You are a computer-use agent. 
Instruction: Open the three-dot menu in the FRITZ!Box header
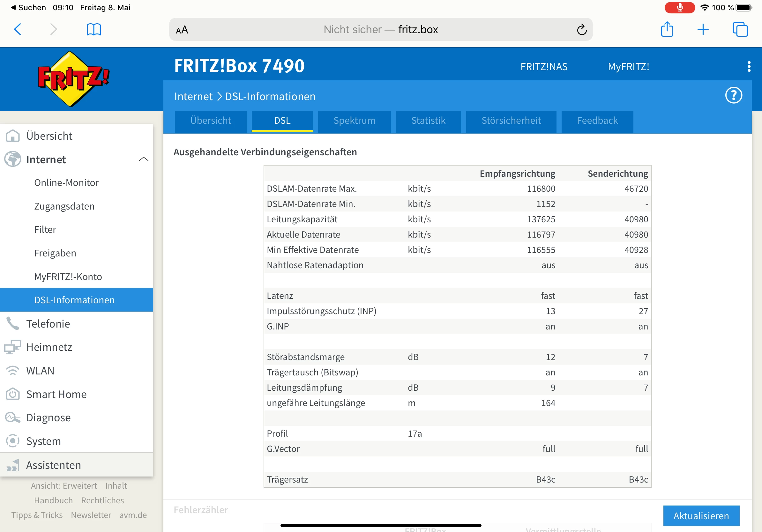point(749,66)
